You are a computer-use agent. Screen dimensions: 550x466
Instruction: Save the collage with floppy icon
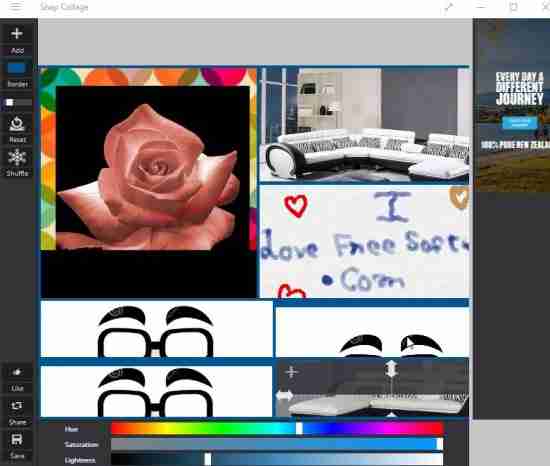tap(17, 439)
